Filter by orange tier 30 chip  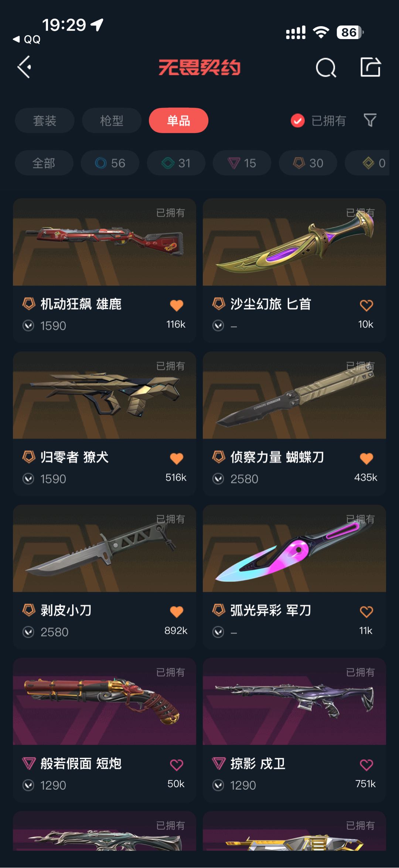tap(308, 163)
